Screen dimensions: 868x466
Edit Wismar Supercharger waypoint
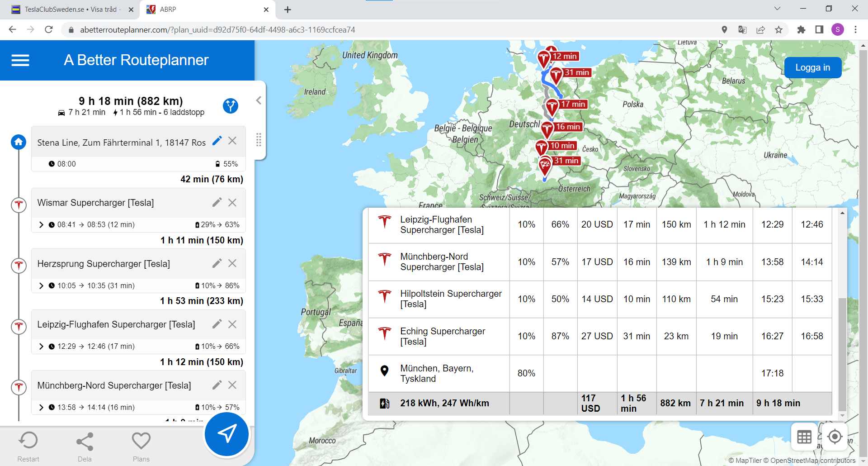[x=217, y=202]
